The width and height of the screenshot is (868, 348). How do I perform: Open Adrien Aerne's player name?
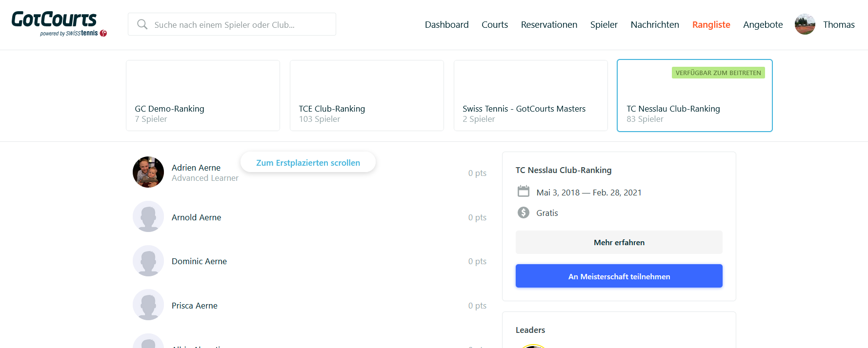tap(196, 168)
